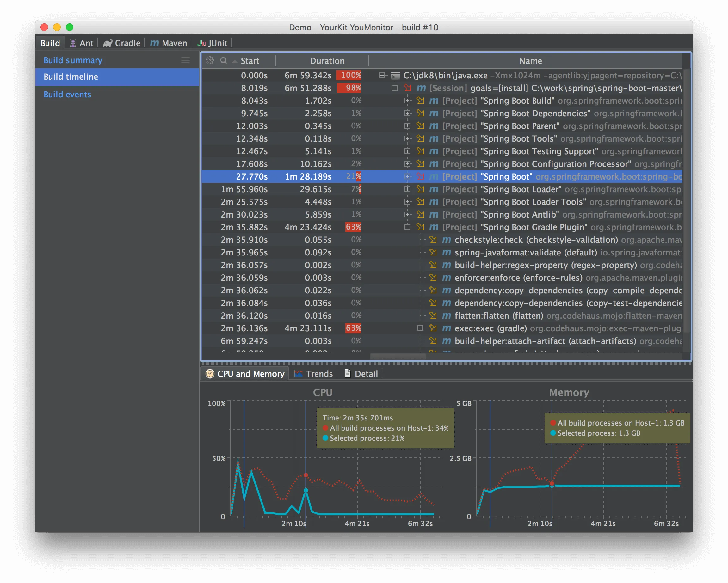Click the yellow arrow on build-helper:attach-artifact row
728x583 pixels.
(x=433, y=341)
